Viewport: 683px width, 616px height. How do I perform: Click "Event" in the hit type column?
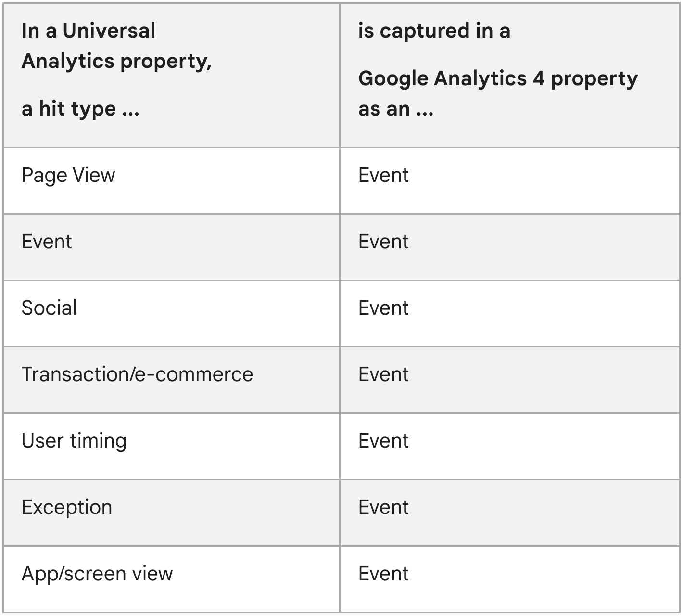pyautogui.click(x=47, y=242)
